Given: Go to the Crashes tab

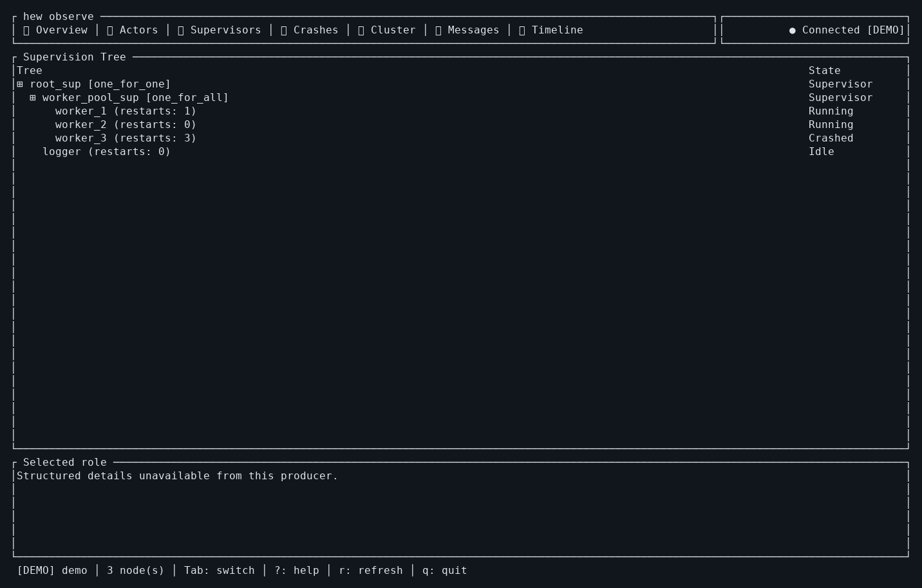Looking at the screenshot, I should point(310,30).
